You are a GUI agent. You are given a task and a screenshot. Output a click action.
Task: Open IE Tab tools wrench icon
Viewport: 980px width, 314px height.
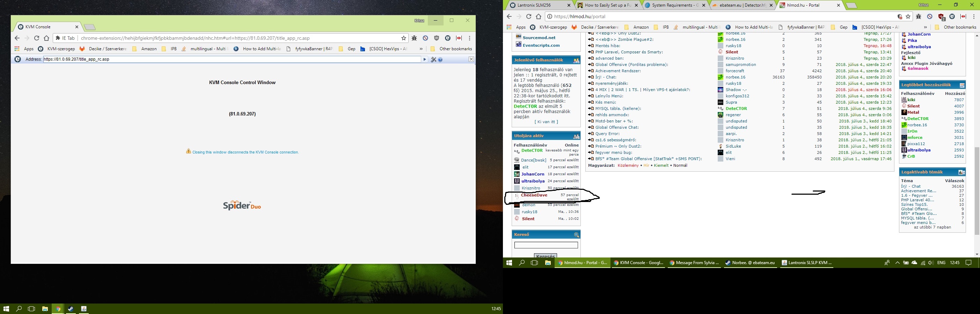point(433,59)
